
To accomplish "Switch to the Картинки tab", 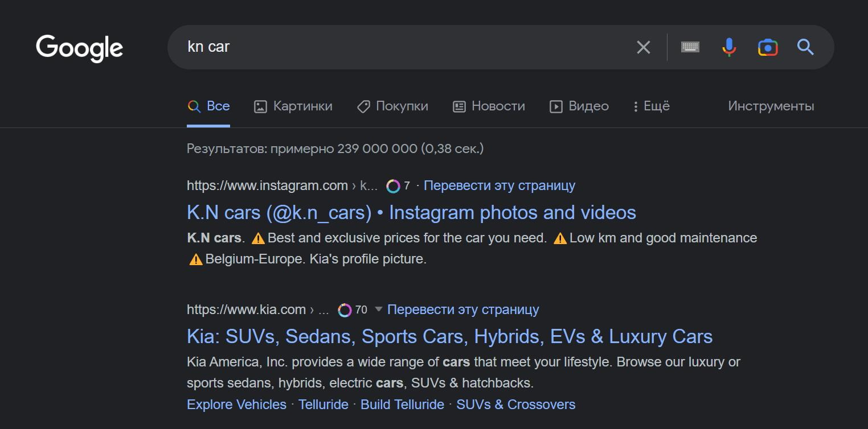I will [x=293, y=106].
